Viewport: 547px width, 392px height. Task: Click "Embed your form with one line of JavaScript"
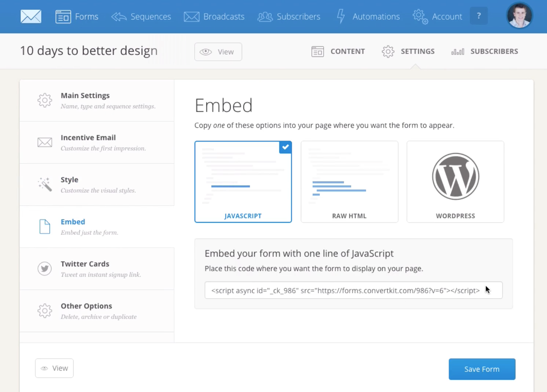click(299, 254)
